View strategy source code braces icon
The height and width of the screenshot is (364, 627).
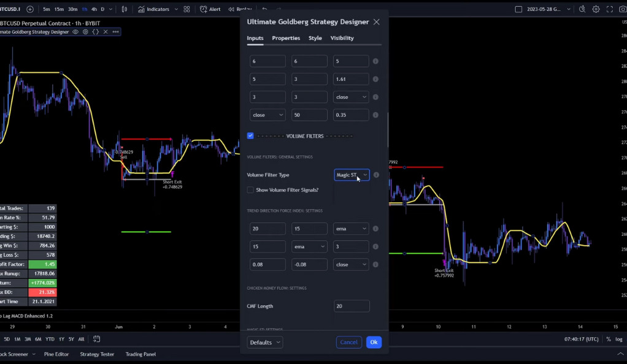pos(96,32)
